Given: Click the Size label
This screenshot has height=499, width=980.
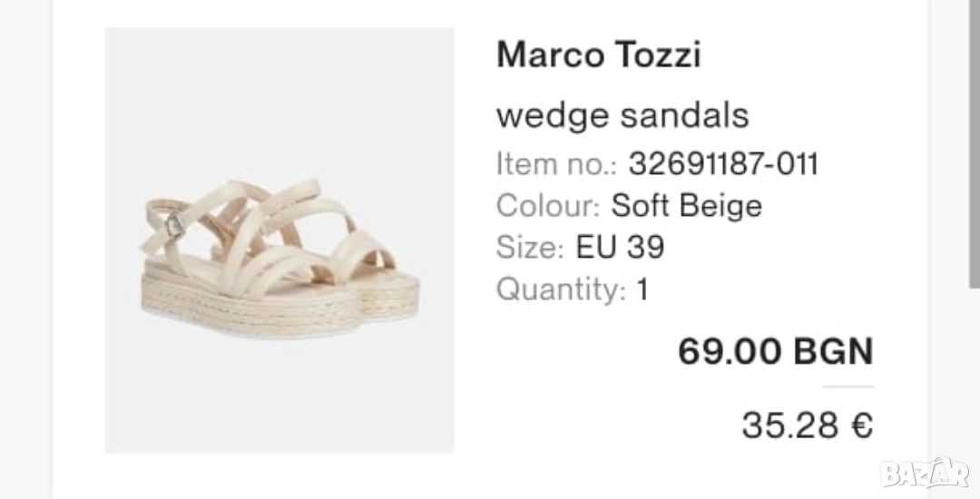Looking at the screenshot, I should (531, 247).
